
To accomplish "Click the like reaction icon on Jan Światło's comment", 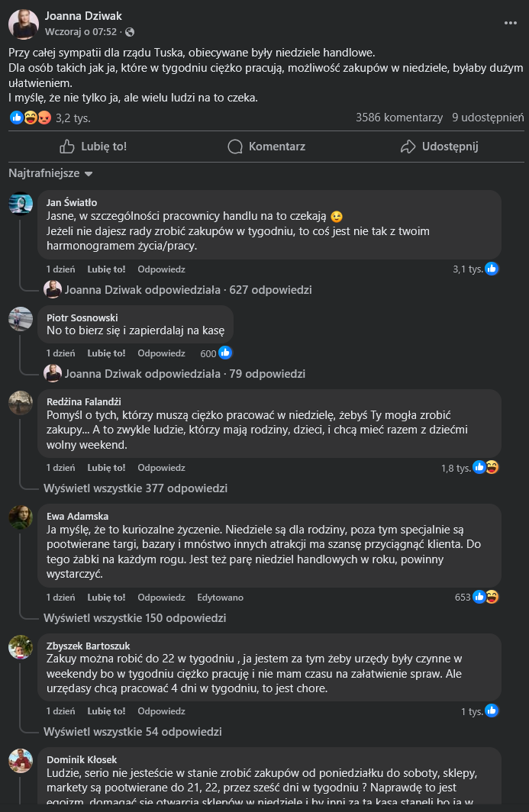I will [492, 269].
